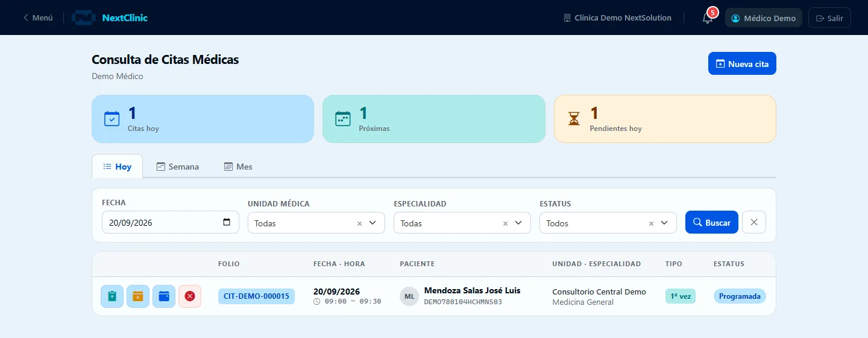
Task: Click the ML patient avatar
Action: point(409,296)
